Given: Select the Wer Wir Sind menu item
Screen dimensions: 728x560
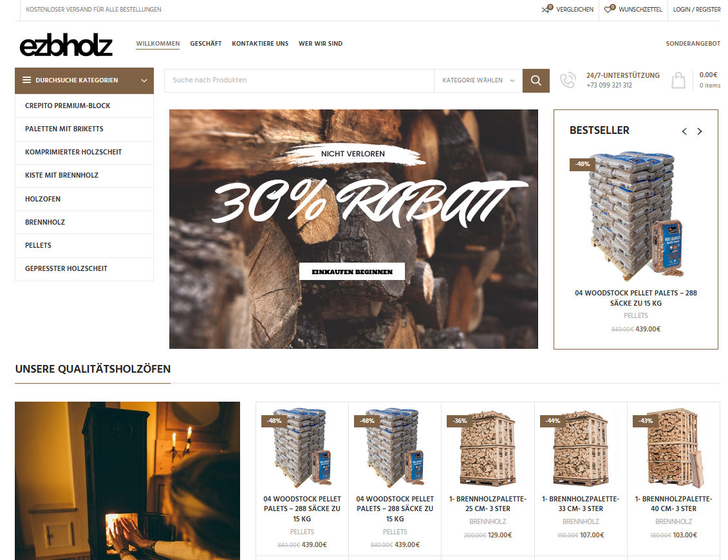Looking at the screenshot, I should [321, 44].
